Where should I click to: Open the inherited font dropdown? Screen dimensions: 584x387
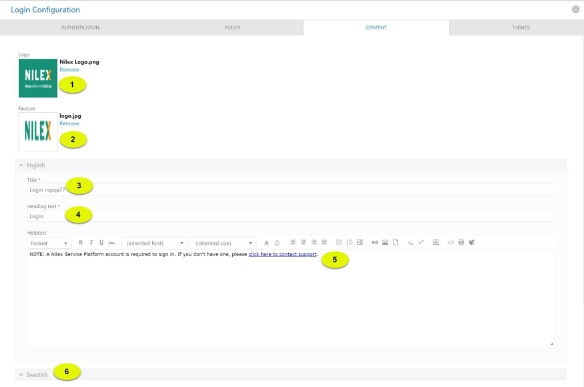coord(155,243)
